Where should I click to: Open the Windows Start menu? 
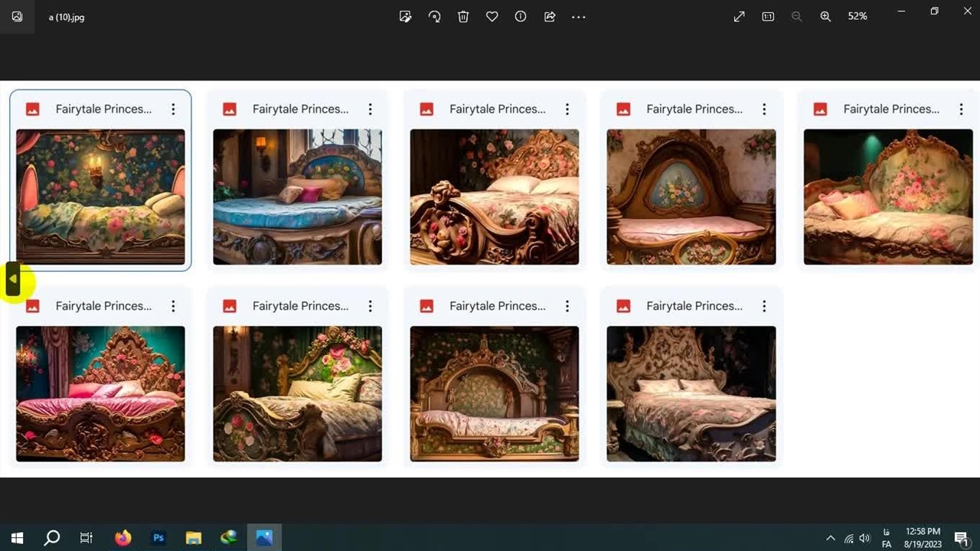click(17, 538)
